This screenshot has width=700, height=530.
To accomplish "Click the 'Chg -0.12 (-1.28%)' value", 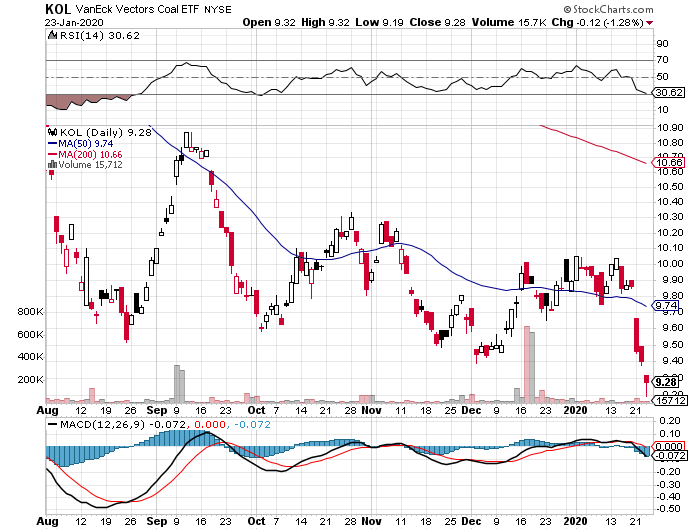I will [598, 22].
